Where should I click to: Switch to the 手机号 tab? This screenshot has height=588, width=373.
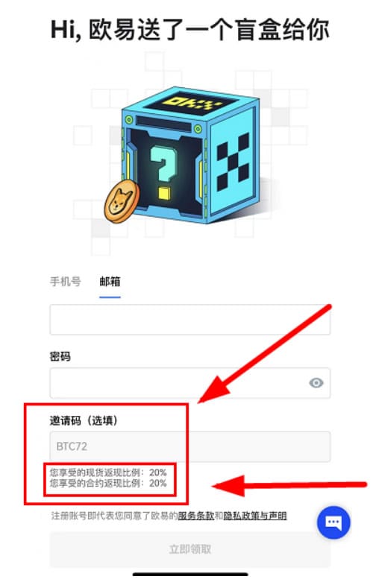pyautogui.click(x=66, y=281)
